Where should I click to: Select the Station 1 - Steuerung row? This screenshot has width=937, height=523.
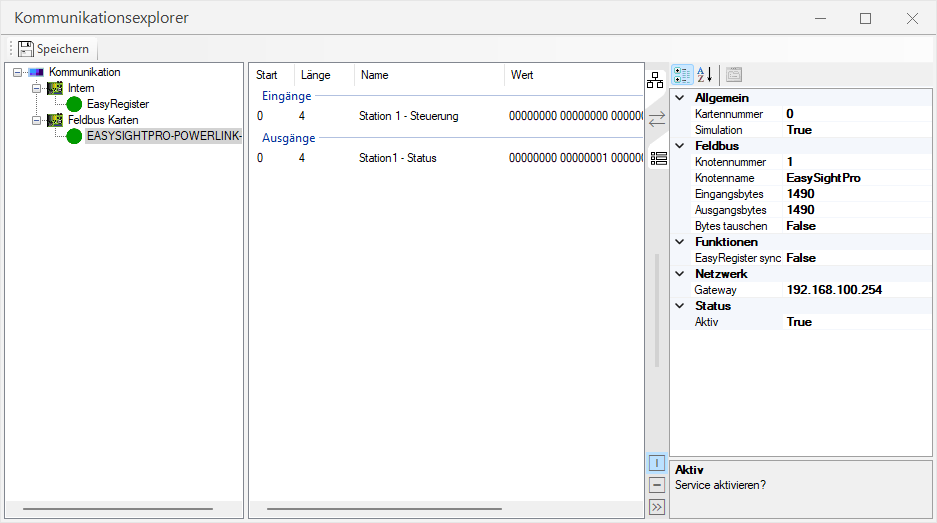tap(408, 116)
